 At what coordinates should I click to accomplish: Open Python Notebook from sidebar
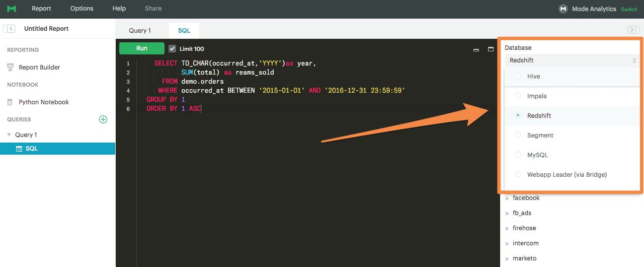[x=44, y=102]
